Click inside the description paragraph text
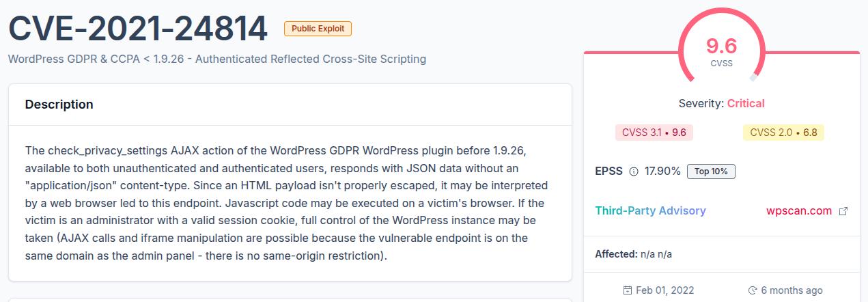Image resolution: width=868 pixels, height=302 pixels. tap(286, 202)
